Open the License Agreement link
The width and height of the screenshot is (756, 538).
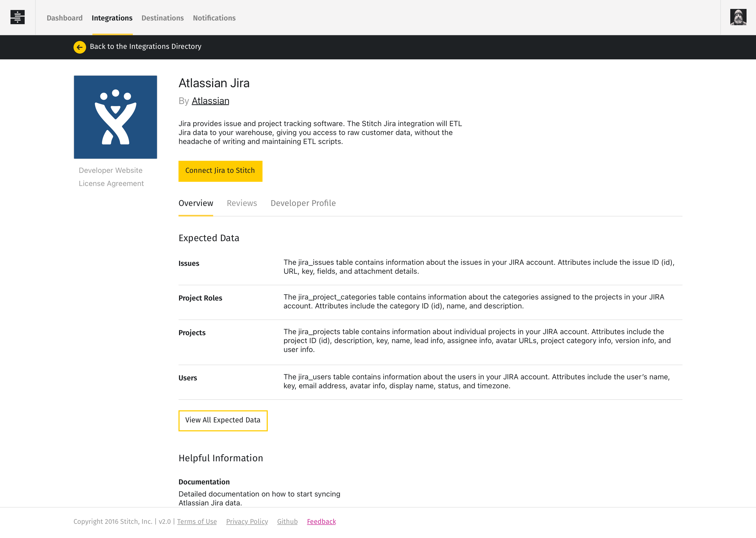(111, 184)
